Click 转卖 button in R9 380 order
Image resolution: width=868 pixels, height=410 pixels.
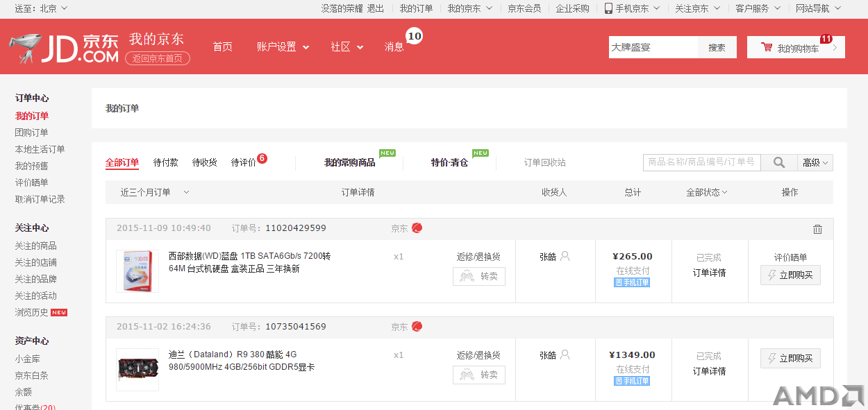coord(479,375)
